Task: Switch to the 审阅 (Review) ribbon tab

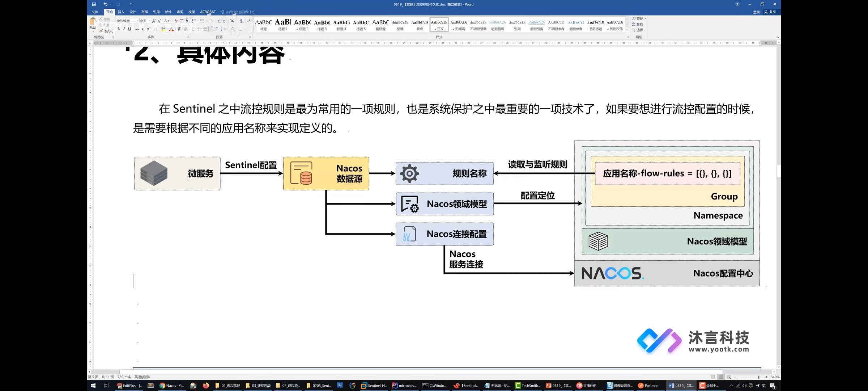Action: coord(180,12)
